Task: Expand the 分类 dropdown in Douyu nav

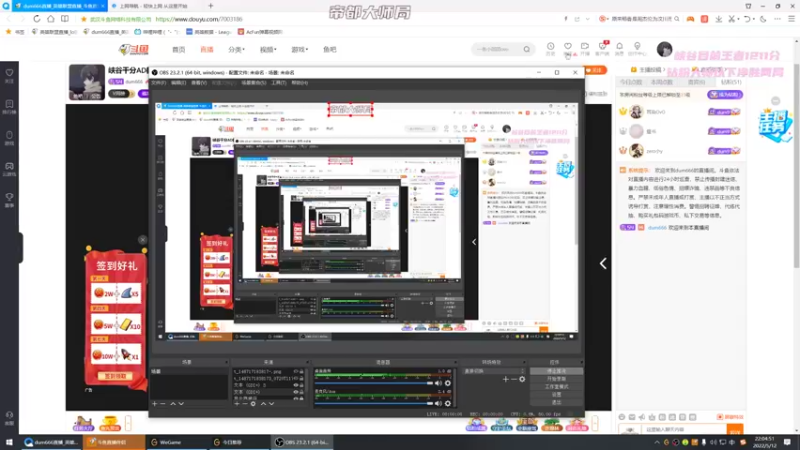Action: point(236,49)
